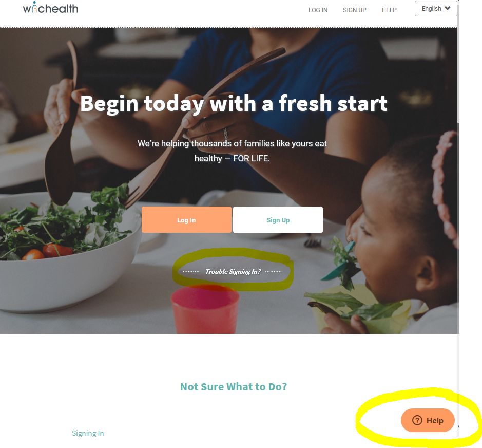Image resolution: width=482 pixels, height=448 pixels.
Task: Expand the language chevron arrow
Action: [x=448, y=8]
